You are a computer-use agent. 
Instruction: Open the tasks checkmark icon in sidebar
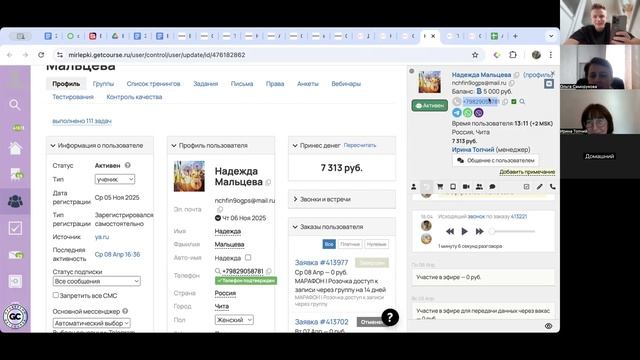point(15,228)
